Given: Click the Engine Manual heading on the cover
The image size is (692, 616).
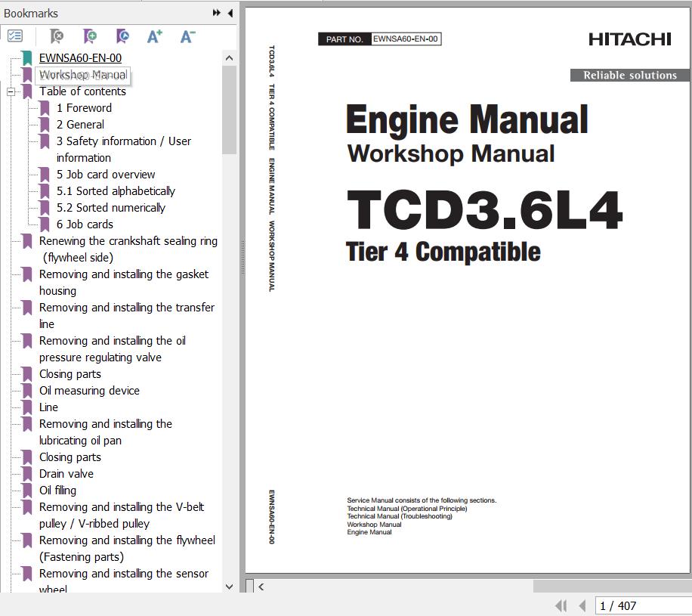Looking at the screenshot, I should tap(467, 119).
